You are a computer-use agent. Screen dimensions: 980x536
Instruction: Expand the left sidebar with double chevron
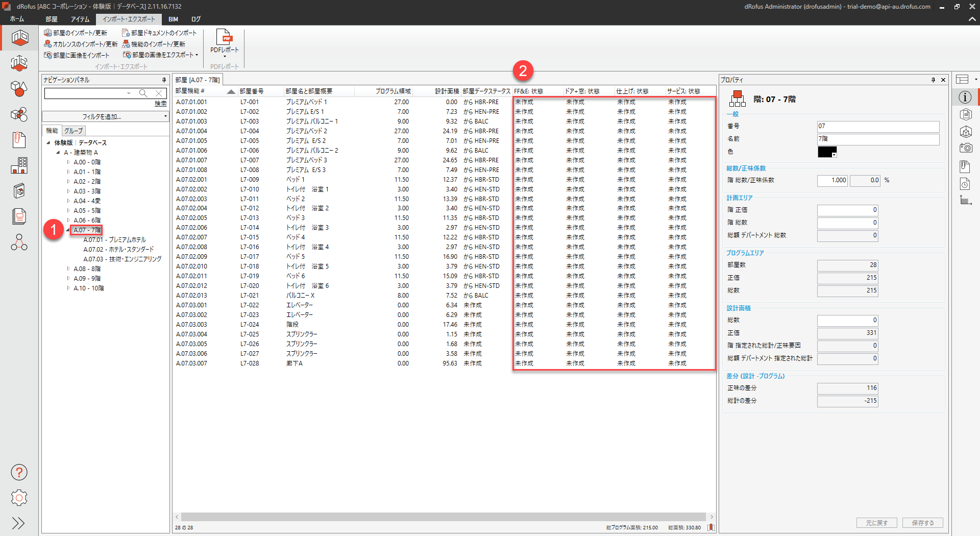(x=18, y=523)
